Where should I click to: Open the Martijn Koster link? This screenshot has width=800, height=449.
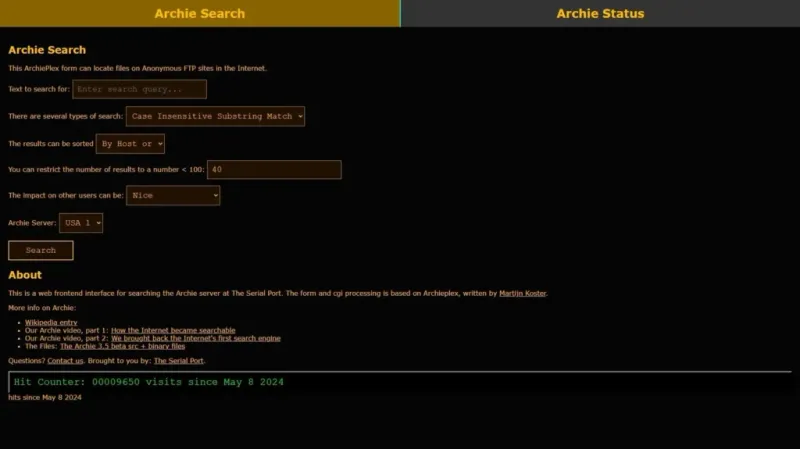(x=522, y=293)
